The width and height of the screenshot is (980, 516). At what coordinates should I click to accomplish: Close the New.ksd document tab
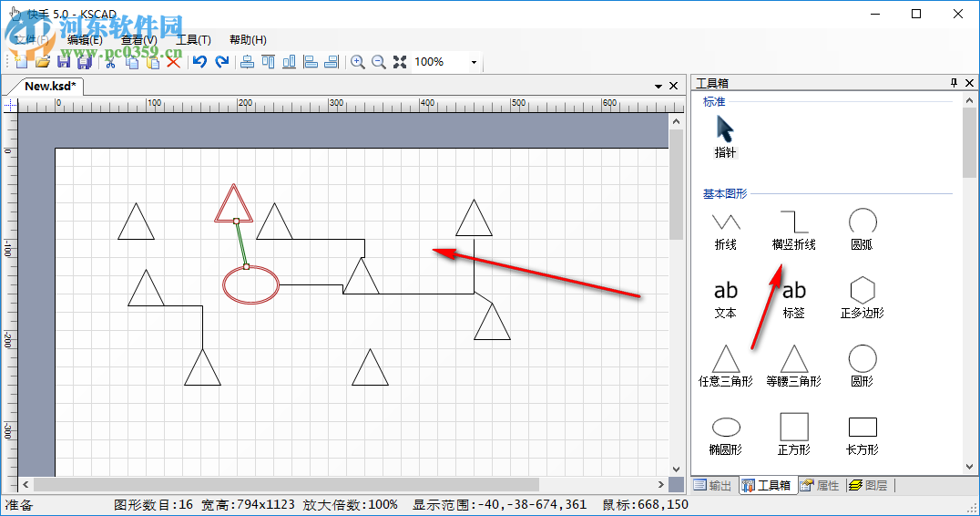674,86
